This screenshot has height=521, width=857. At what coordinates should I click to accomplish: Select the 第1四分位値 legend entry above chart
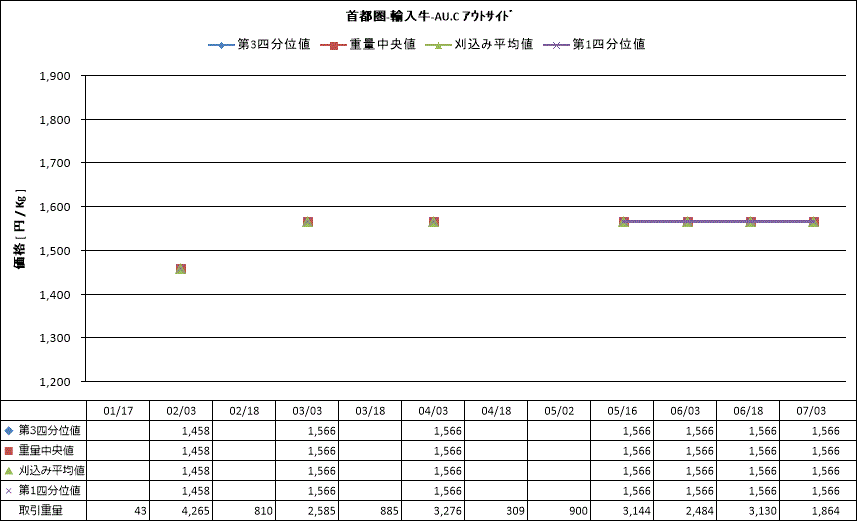594,44
